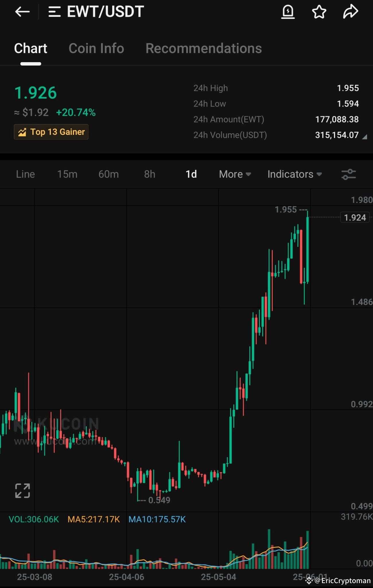Tap the 25-05-04 date axis label
The image size is (373, 588).
pyautogui.click(x=219, y=577)
